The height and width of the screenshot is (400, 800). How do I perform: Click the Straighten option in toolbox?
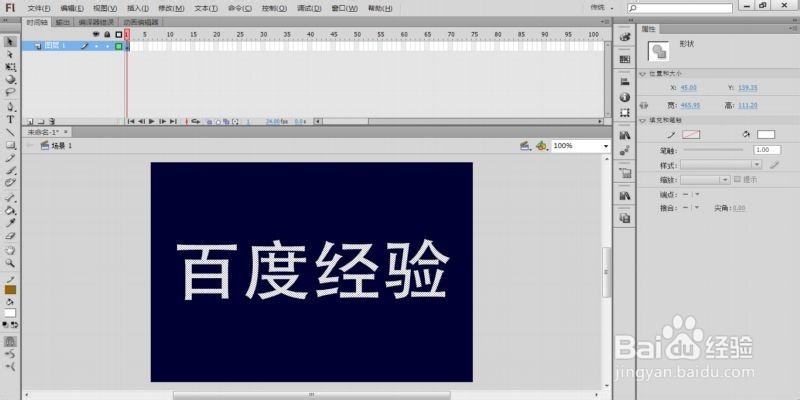[10, 366]
